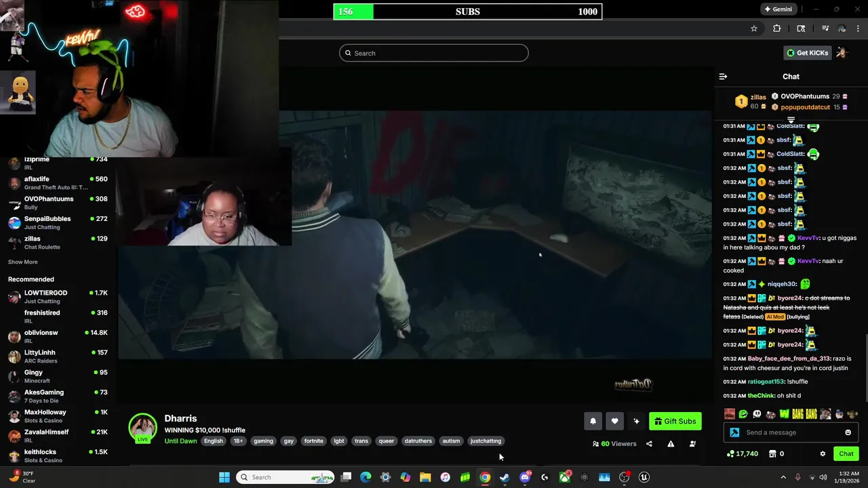Select the fortnite tag
Image resolution: width=868 pixels, height=488 pixels.
pyautogui.click(x=313, y=441)
